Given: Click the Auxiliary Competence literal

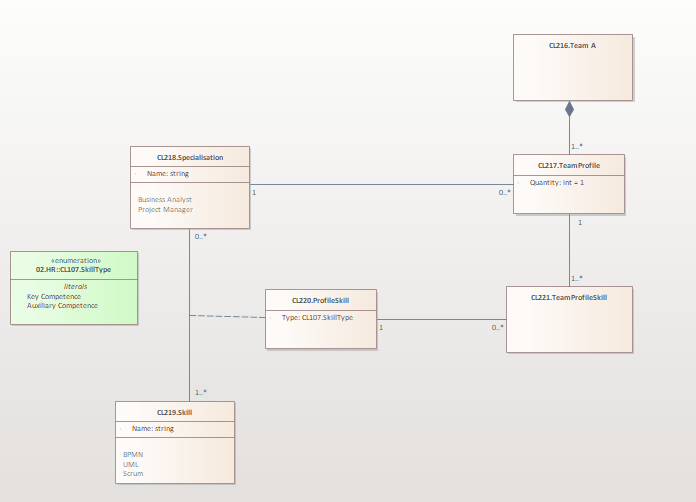Looking at the screenshot, I should click(62, 306).
